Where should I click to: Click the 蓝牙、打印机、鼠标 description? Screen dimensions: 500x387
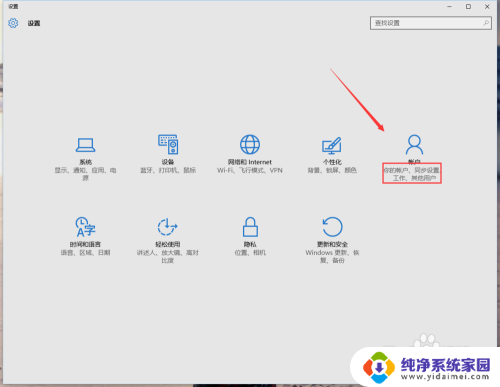168,170
